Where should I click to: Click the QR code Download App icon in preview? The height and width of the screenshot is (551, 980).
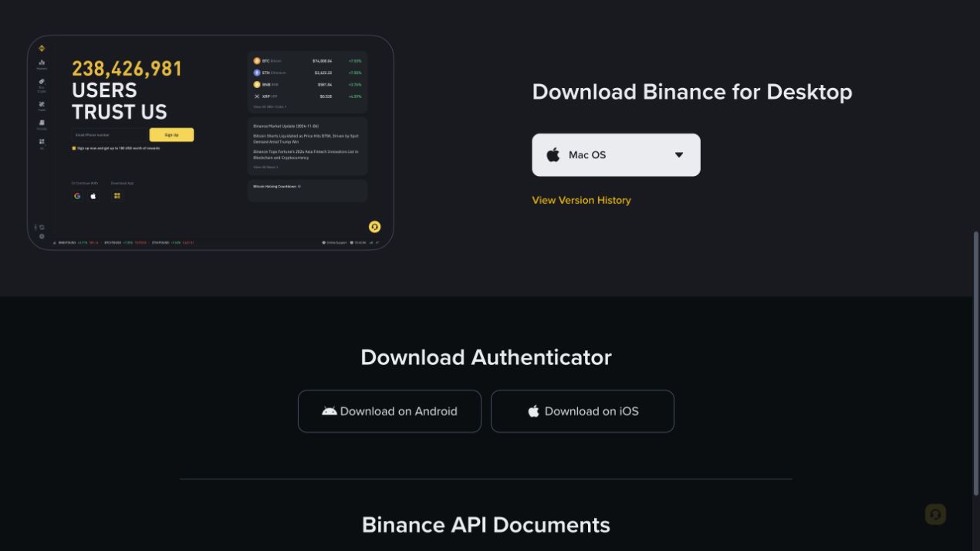tap(117, 196)
